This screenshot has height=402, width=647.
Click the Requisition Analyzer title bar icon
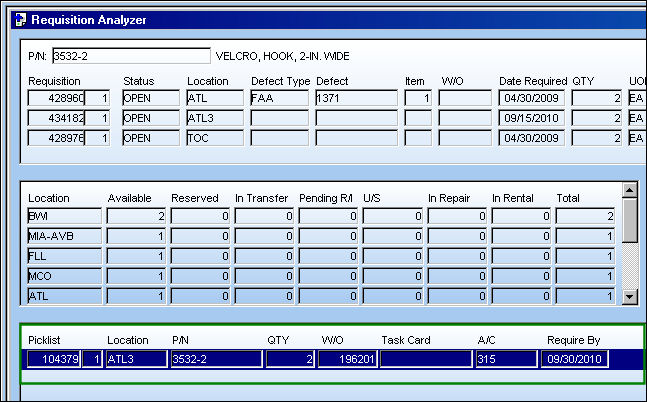coord(20,20)
